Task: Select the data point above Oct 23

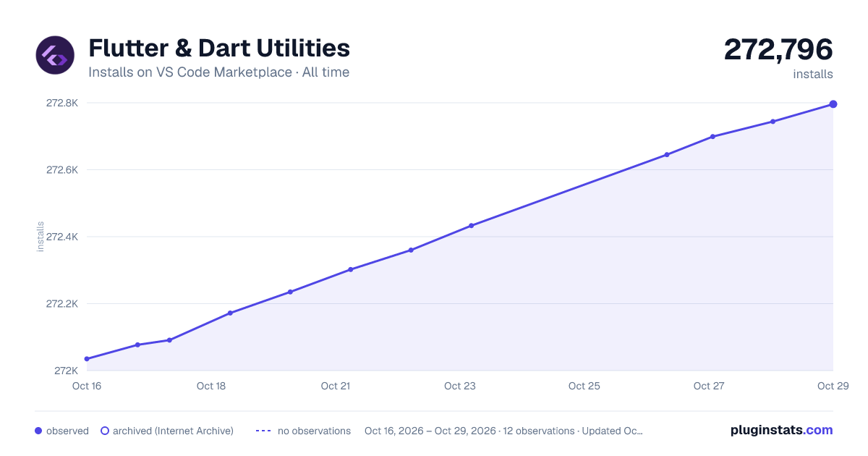Action: click(472, 226)
